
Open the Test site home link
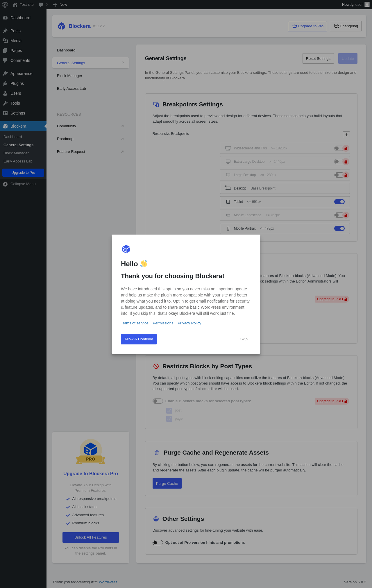pos(23,5)
